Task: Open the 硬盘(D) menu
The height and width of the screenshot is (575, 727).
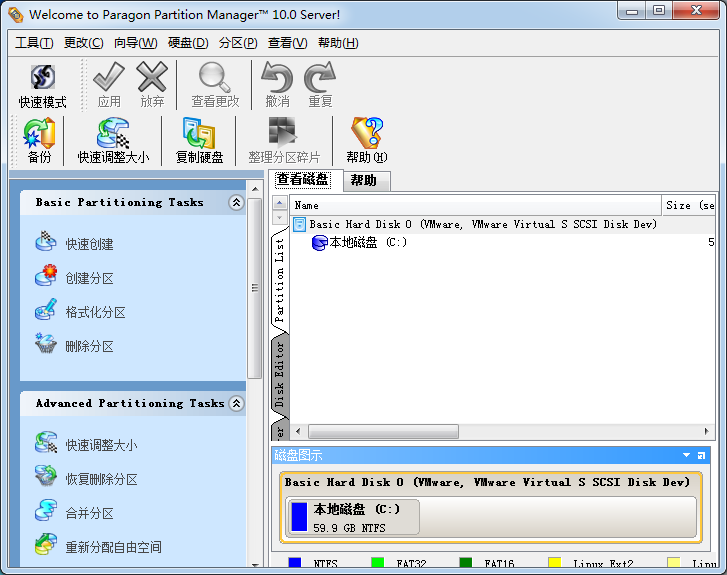Action: [x=188, y=43]
